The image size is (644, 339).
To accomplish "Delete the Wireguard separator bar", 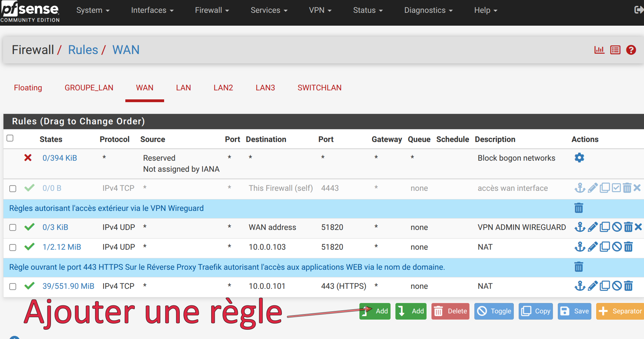I will (579, 208).
